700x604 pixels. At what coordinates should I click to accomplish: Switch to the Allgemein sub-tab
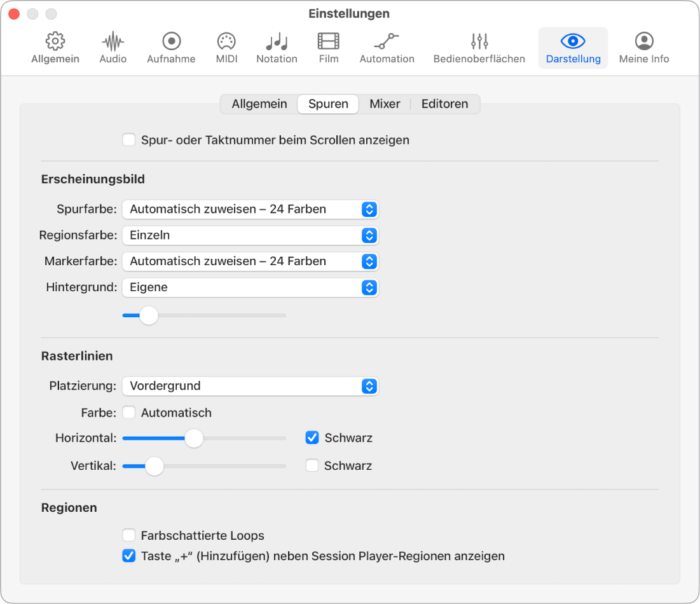click(x=259, y=104)
